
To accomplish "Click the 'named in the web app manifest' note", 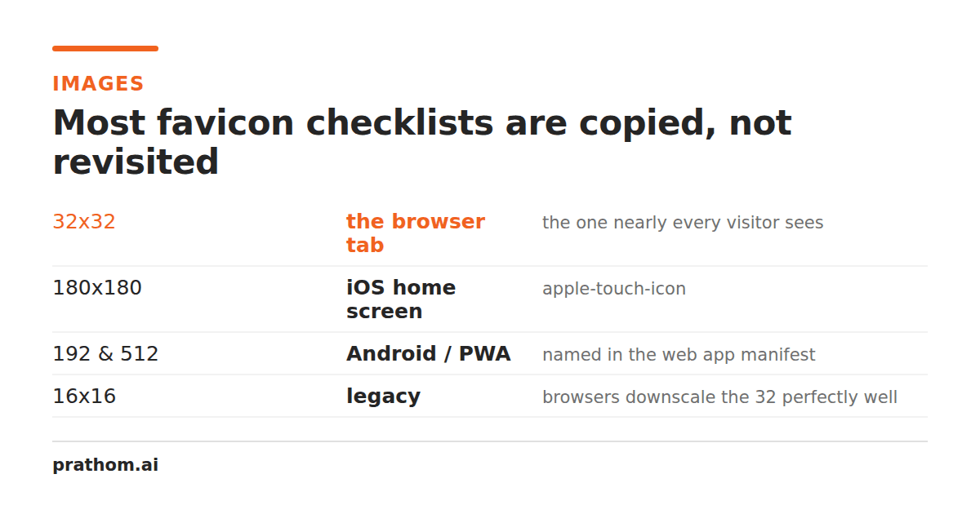I will 679,355.
